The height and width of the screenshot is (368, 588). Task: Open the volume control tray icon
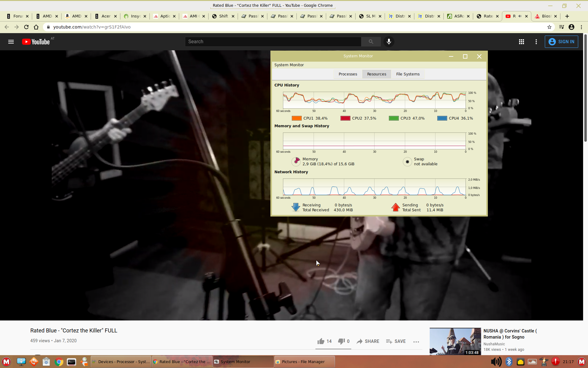pyautogui.click(x=496, y=362)
